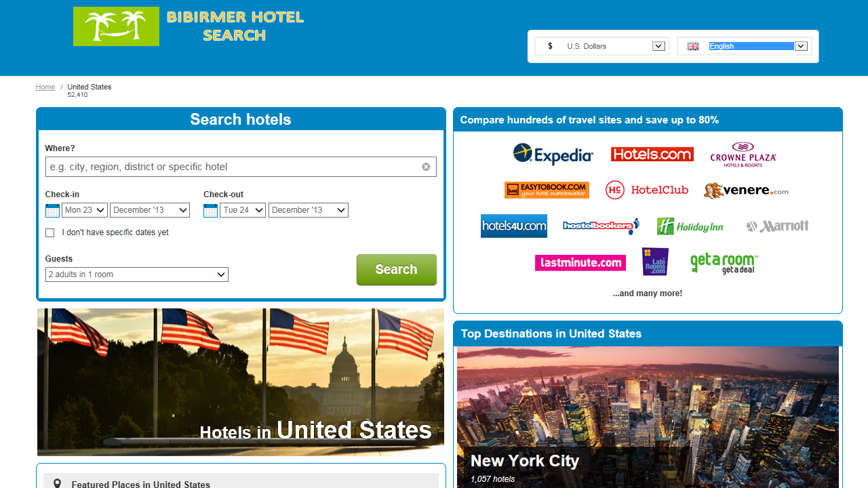This screenshot has height=488, width=868.
Task: Click the Marriott logo
Action: tap(777, 226)
